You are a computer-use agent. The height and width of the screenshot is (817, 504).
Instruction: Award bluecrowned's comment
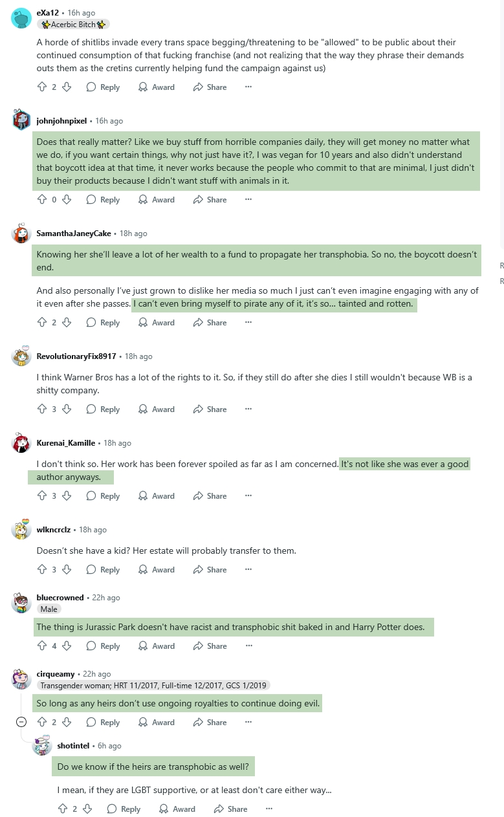coord(157,646)
